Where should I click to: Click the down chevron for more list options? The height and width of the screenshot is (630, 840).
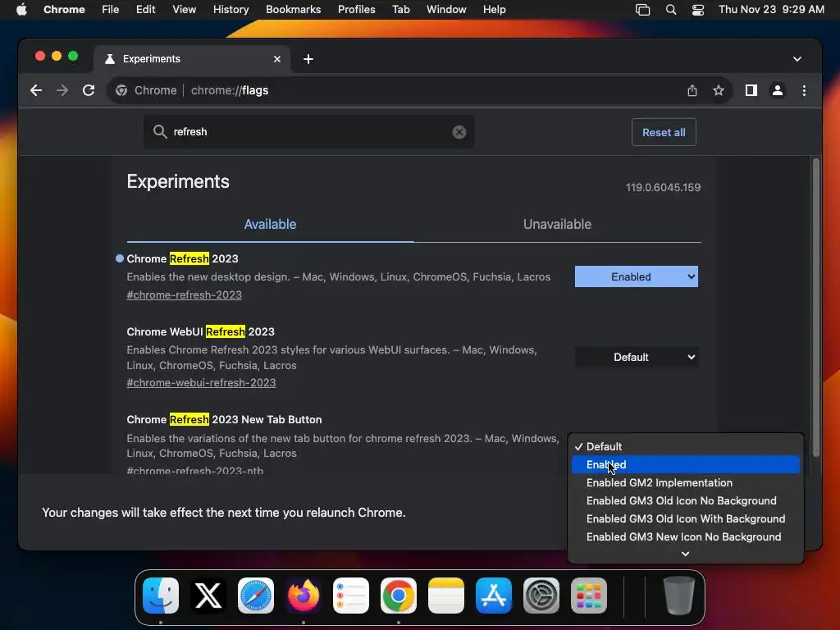685,554
